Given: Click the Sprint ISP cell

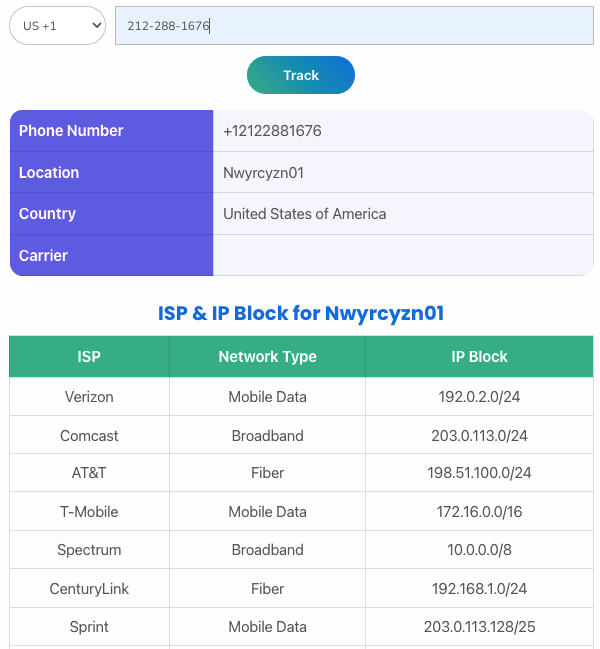Looking at the screenshot, I should coord(89,627).
